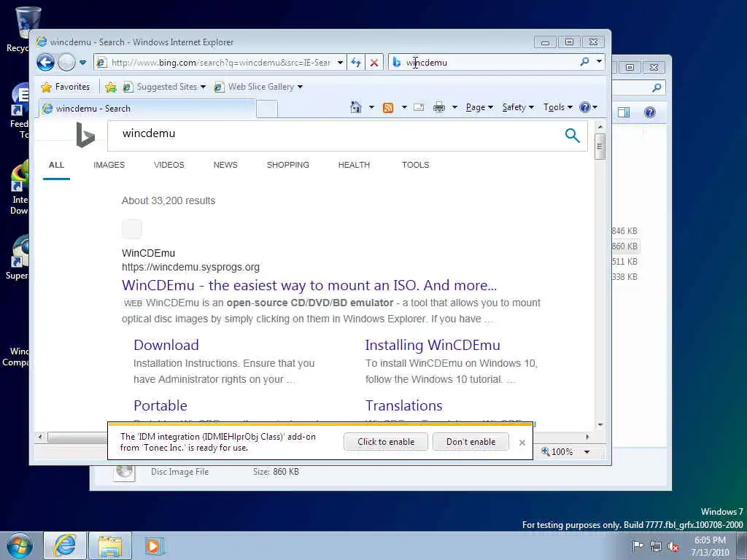Viewport: 747px width, 560px height.
Task: Open the Portable sublink
Action: click(x=160, y=405)
